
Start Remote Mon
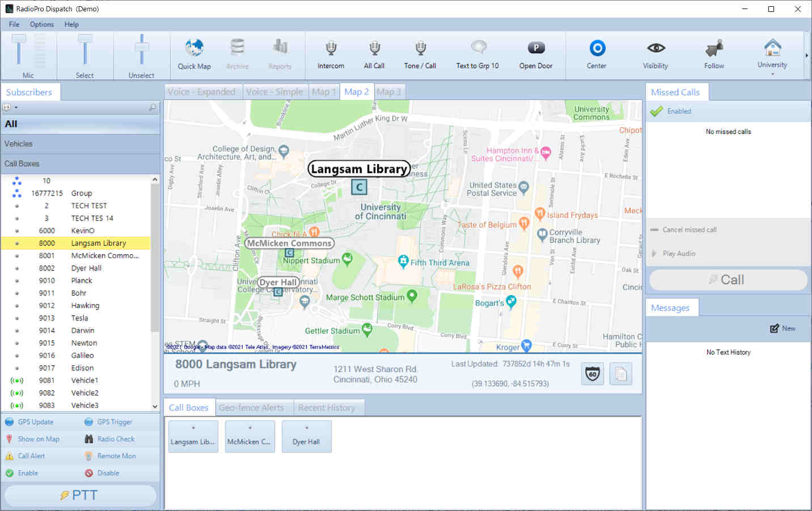110,456
